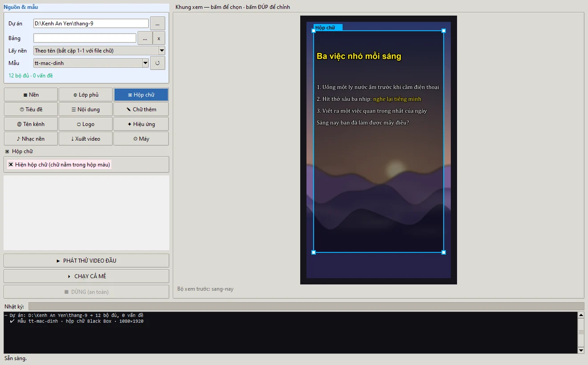This screenshot has height=365, width=588.
Task: Click the log scrollbar down arrow
Action: [581, 350]
